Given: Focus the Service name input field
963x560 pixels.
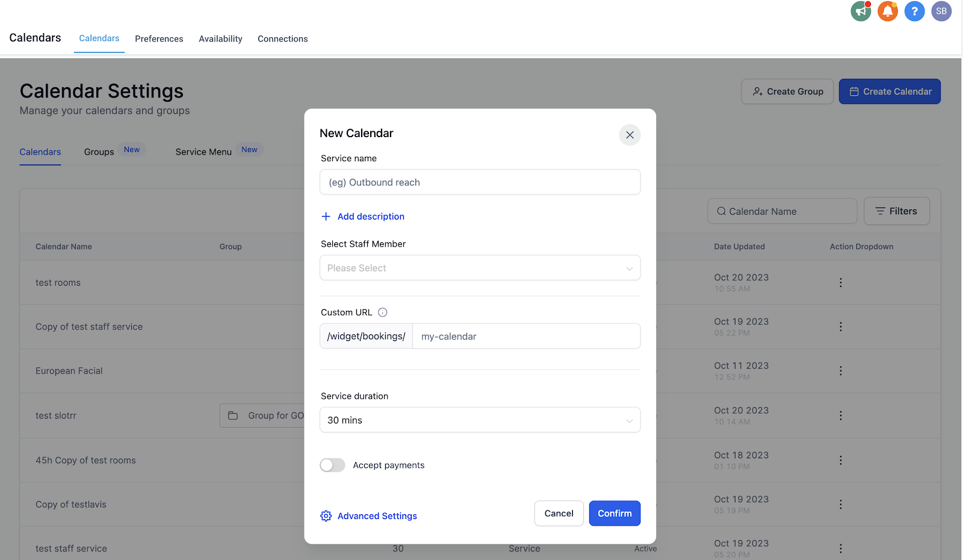Looking at the screenshot, I should click(480, 182).
